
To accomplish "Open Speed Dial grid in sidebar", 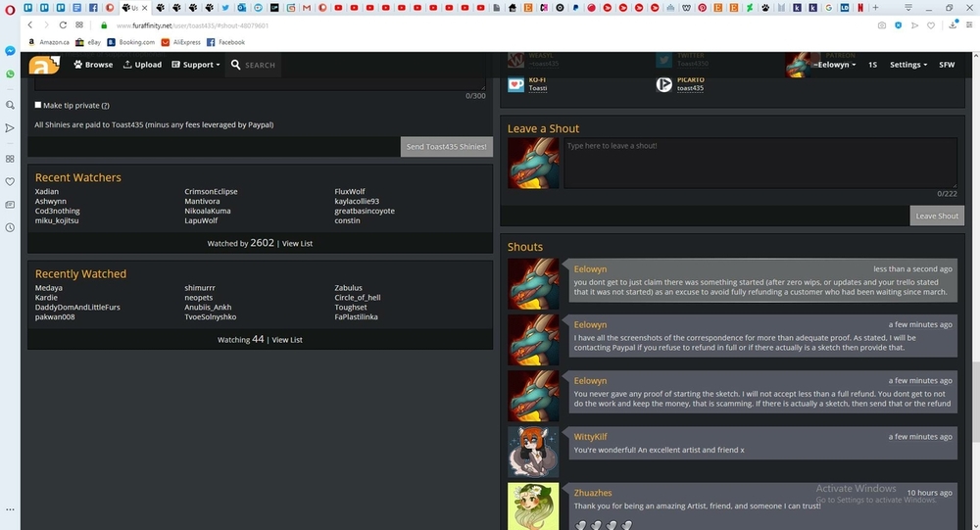I will (10, 159).
